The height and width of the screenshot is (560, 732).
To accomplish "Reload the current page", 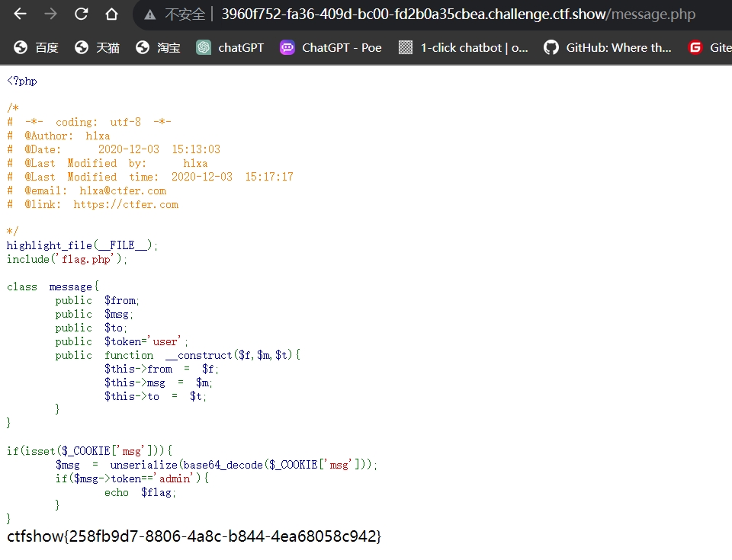I will (x=82, y=14).
